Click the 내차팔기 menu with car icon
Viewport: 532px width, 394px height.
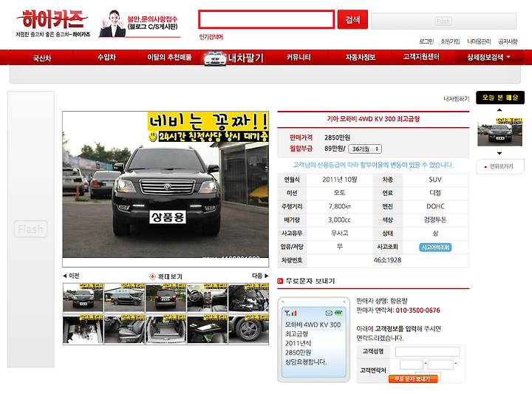click(233, 58)
